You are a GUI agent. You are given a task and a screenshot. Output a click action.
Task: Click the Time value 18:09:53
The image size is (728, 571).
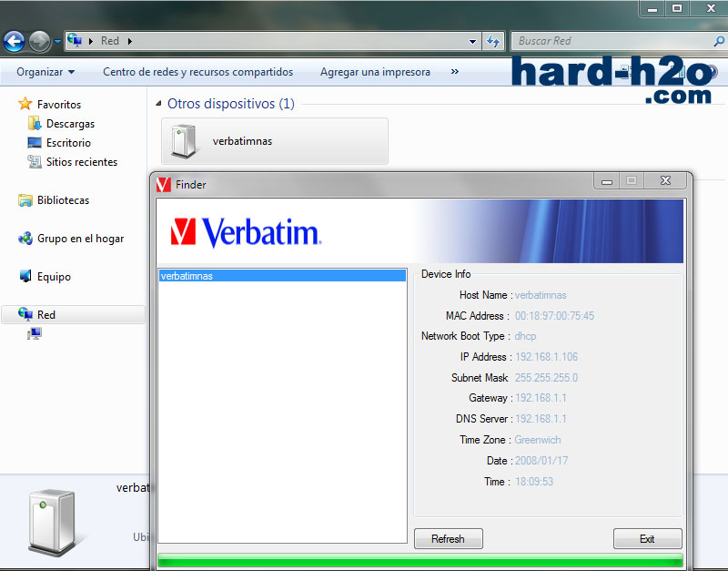click(534, 482)
